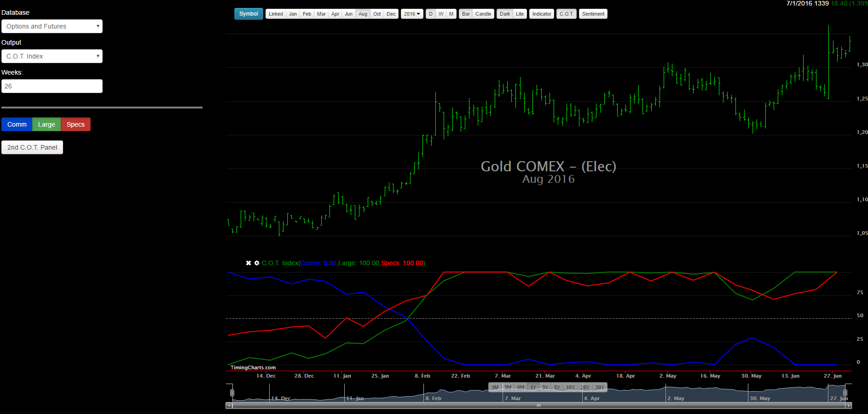This screenshot has height=414, width=868.
Task: Click the 'Comm: 0.00' legend value
Action: [x=318, y=263]
